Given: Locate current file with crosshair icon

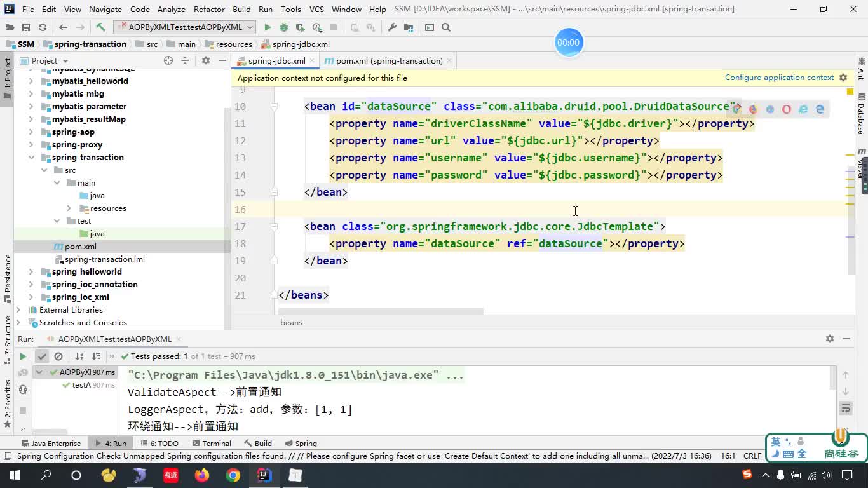Looking at the screenshot, I should (168, 60).
